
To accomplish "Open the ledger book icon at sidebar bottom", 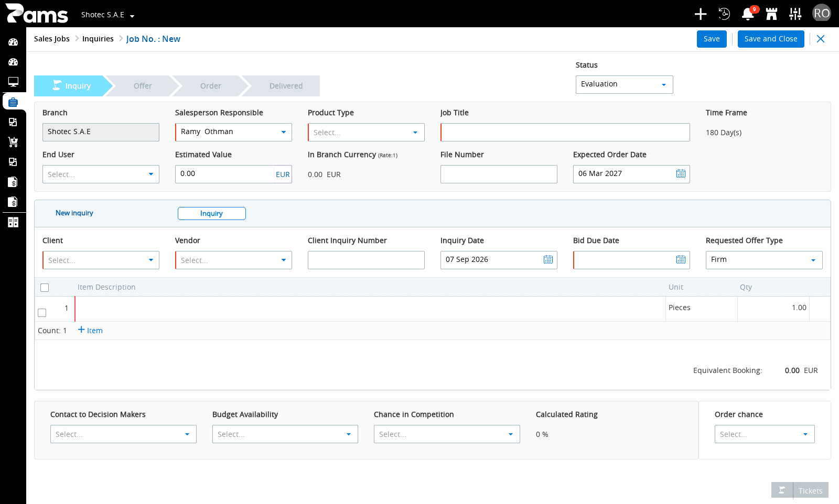I will [13, 222].
